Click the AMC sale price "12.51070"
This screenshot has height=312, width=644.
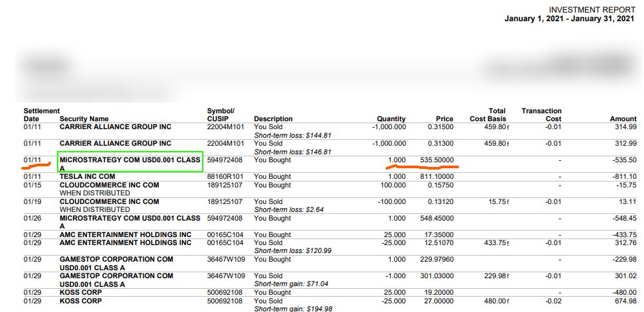click(x=439, y=243)
